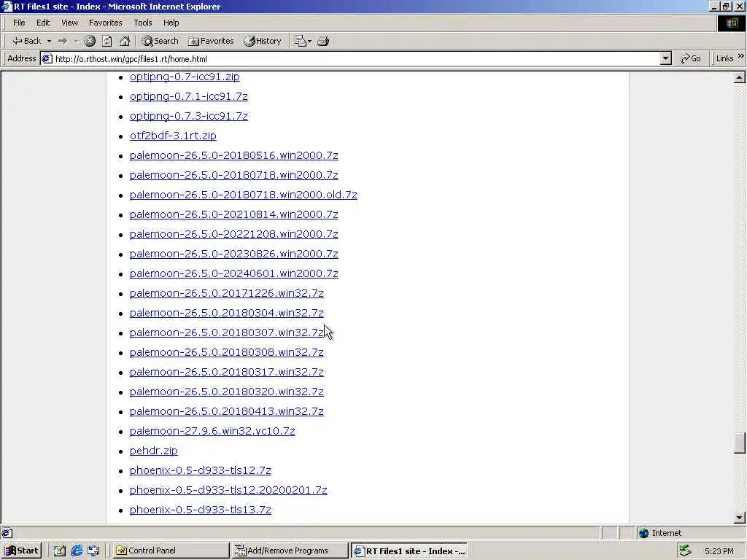Open optipng-0.7.1-icc91.7z link
Image resolution: width=747 pixels, height=560 pixels.
[x=189, y=96]
